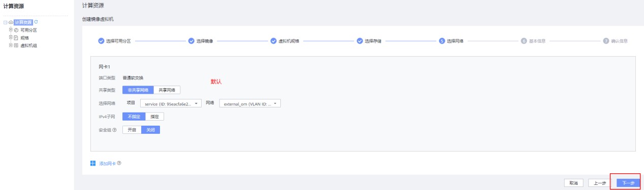Click the group icon next to 虚拟机组
The width and height of the screenshot is (644, 190).
coord(16,45)
